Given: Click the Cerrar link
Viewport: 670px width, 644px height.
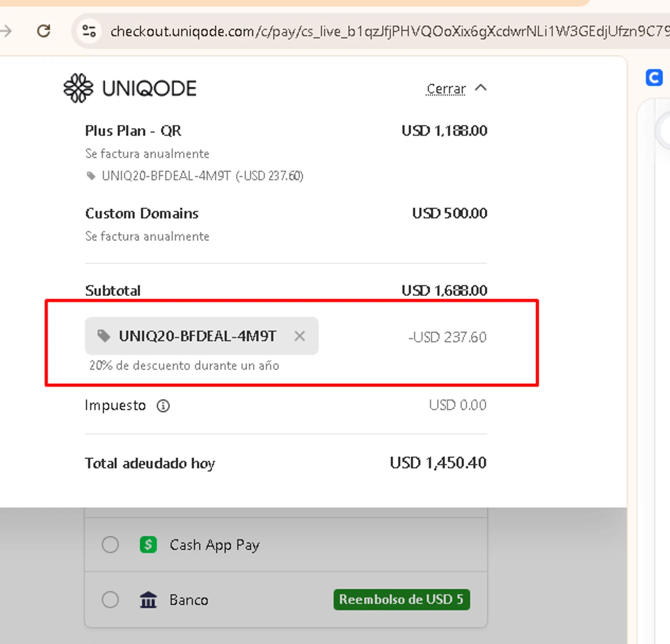Looking at the screenshot, I should (x=446, y=88).
